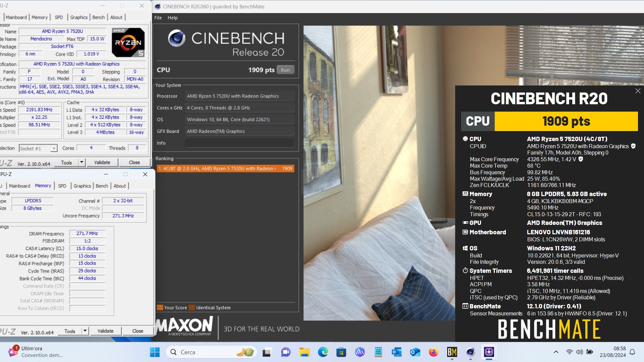This screenshot has width=644, height=362.
Task: Open Microsoft Edge from the taskbar
Action: tap(323, 352)
